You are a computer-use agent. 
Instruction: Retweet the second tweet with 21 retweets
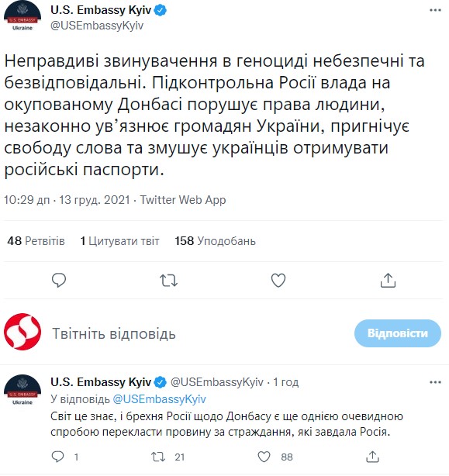[158, 457]
